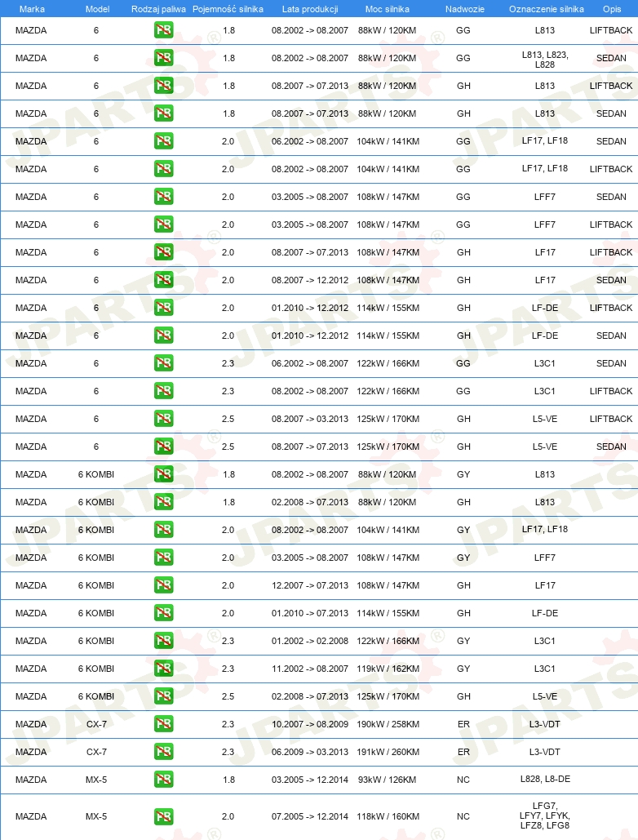Click petrol icon in GH LF17 Liftback row

[163, 252]
